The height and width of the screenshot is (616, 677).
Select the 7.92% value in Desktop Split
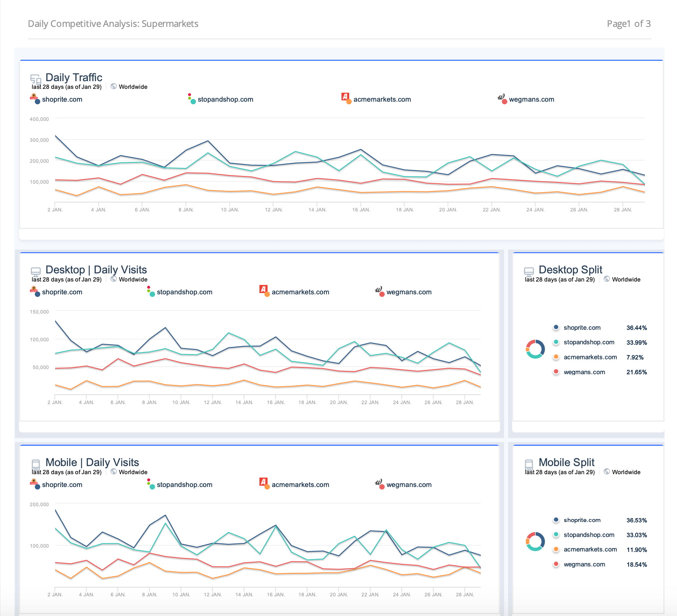[x=635, y=358]
